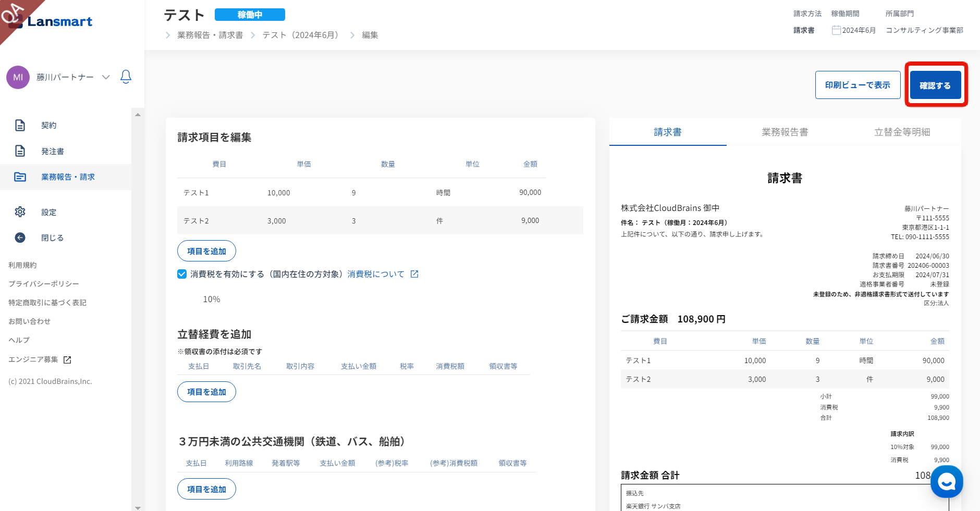The image size is (980, 511).
Task: Open the エンジニア募集 link
Action: pyautogui.click(x=33, y=359)
